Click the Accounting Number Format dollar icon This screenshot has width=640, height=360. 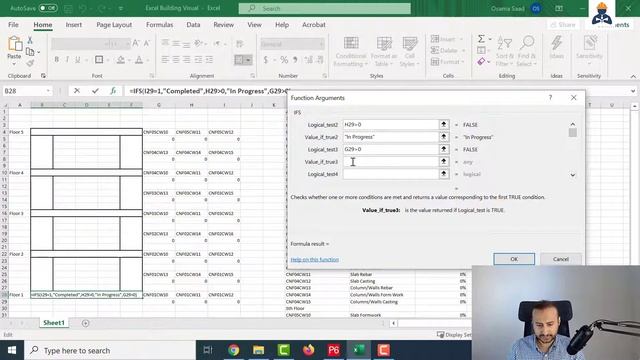tap(266, 60)
